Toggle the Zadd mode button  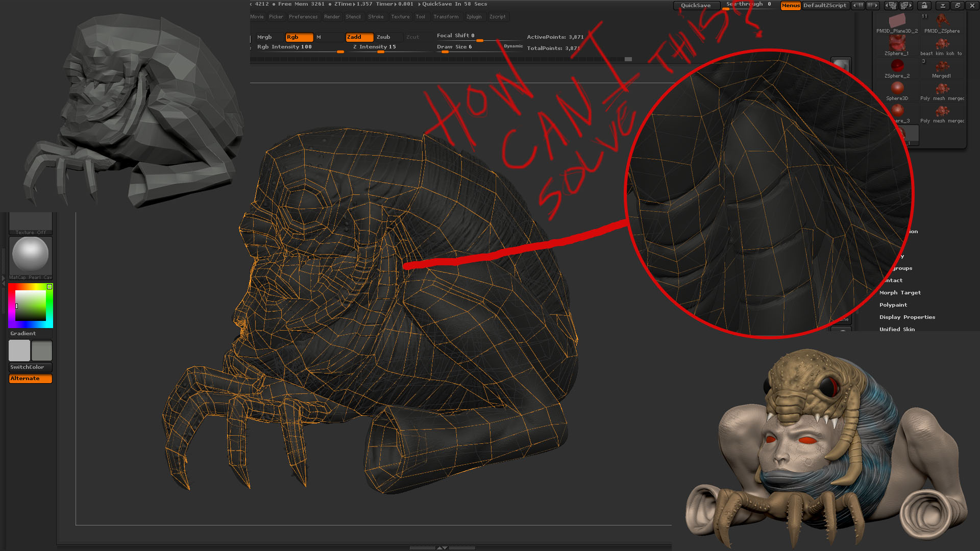[359, 37]
